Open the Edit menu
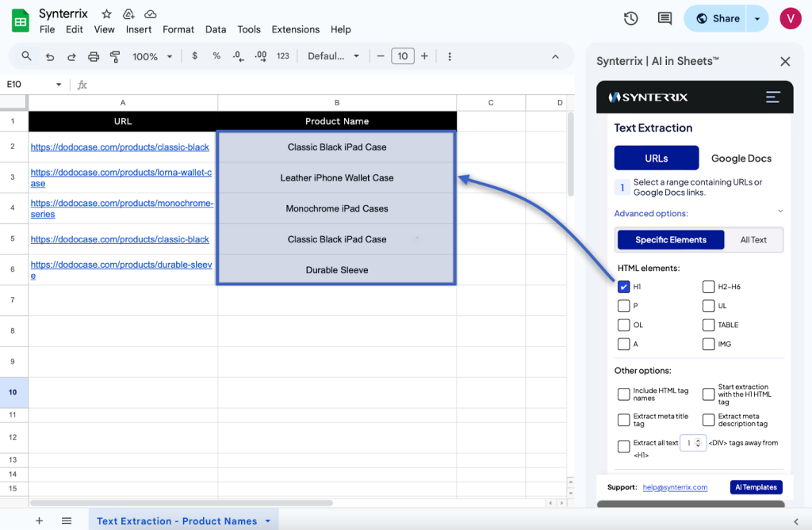This screenshot has height=530, width=812. tap(74, 29)
